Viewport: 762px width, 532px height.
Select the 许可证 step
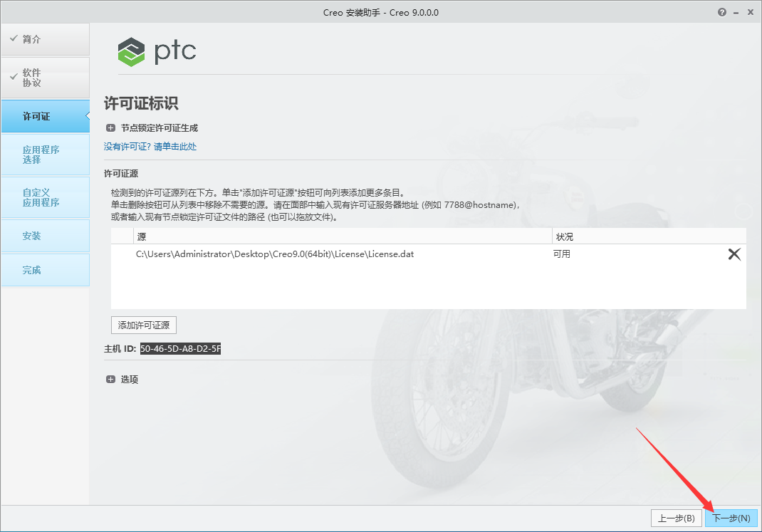[45, 116]
